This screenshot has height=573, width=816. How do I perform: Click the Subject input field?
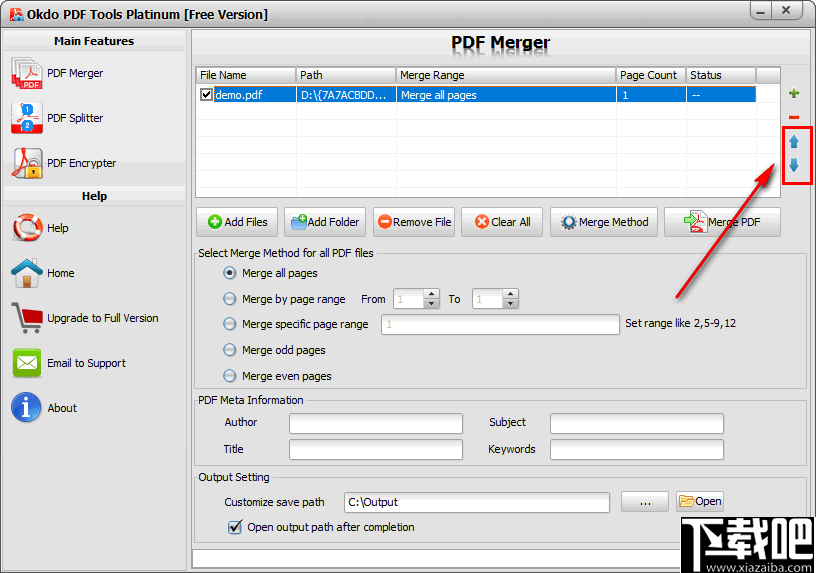[x=636, y=423]
